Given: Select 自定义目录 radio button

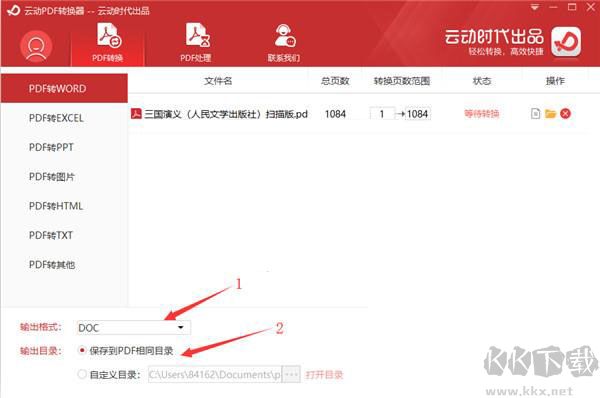Looking at the screenshot, I should [x=82, y=374].
